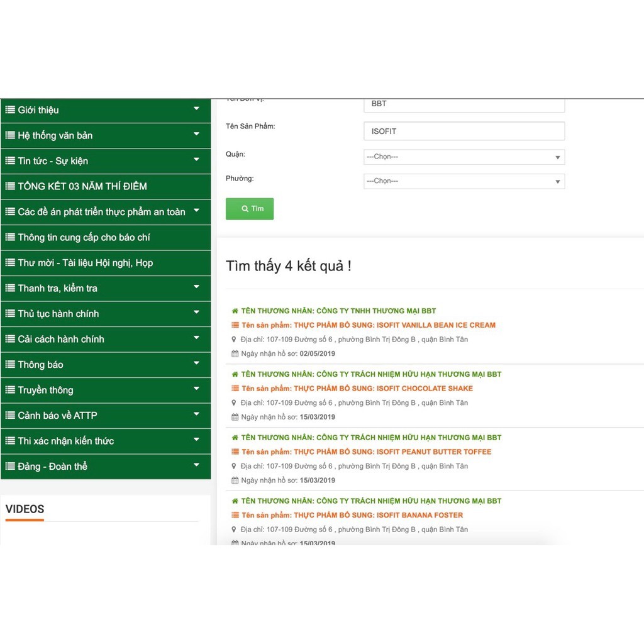Open the ISOFIT PEANUT BUTTER TOFFEE link
This screenshot has width=644, height=644.
pyautogui.click(x=392, y=452)
